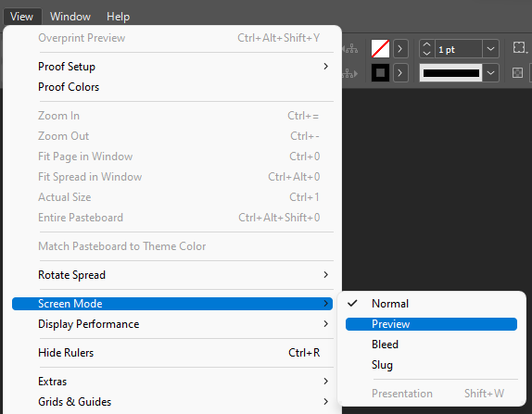Open the stroke style dropdown

490,73
